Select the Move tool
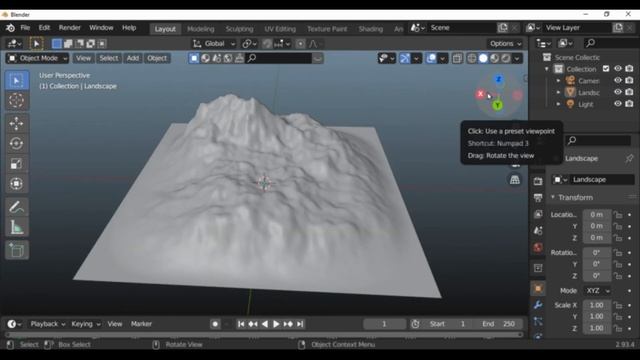Image resolution: width=640 pixels, height=360 pixels. [x=17, y=123]
